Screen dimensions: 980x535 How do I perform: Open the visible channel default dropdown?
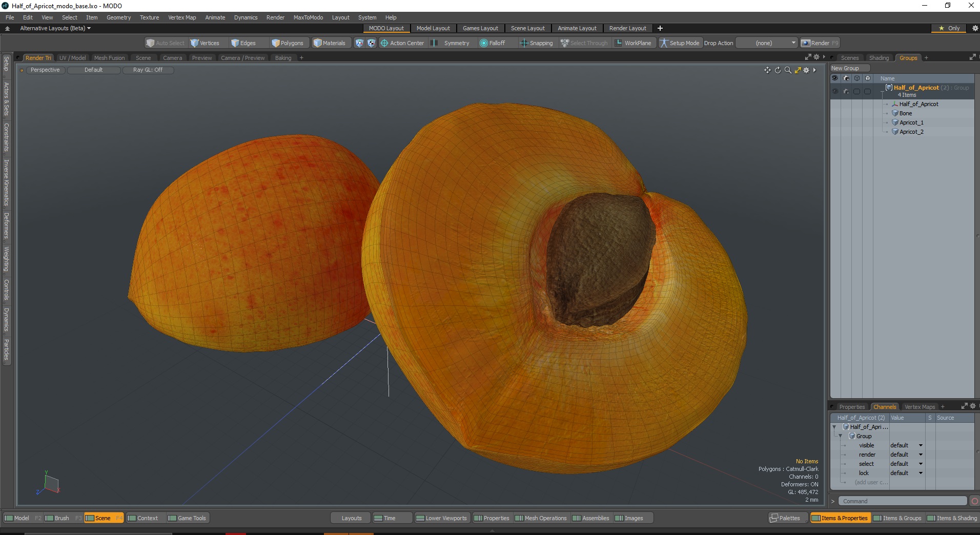pos(906,445)
